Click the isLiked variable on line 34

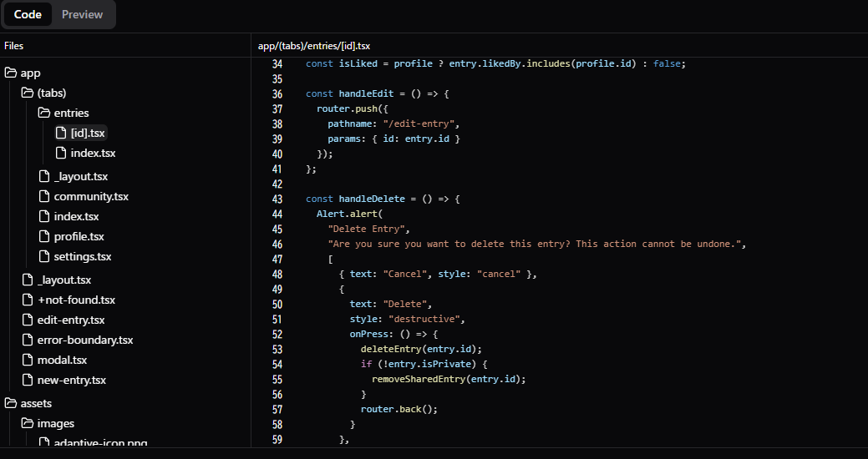[358, 63]
